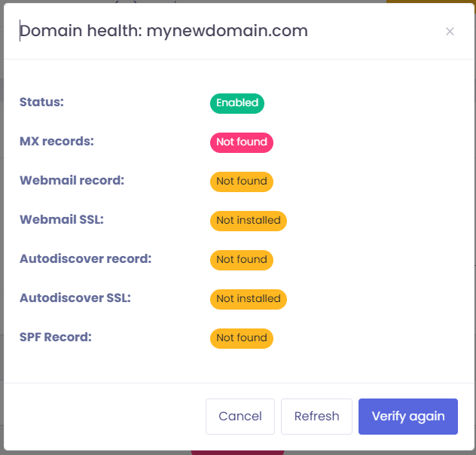Click the Domain health: mynewdomain.com title
476x455 pixels.
163,31
